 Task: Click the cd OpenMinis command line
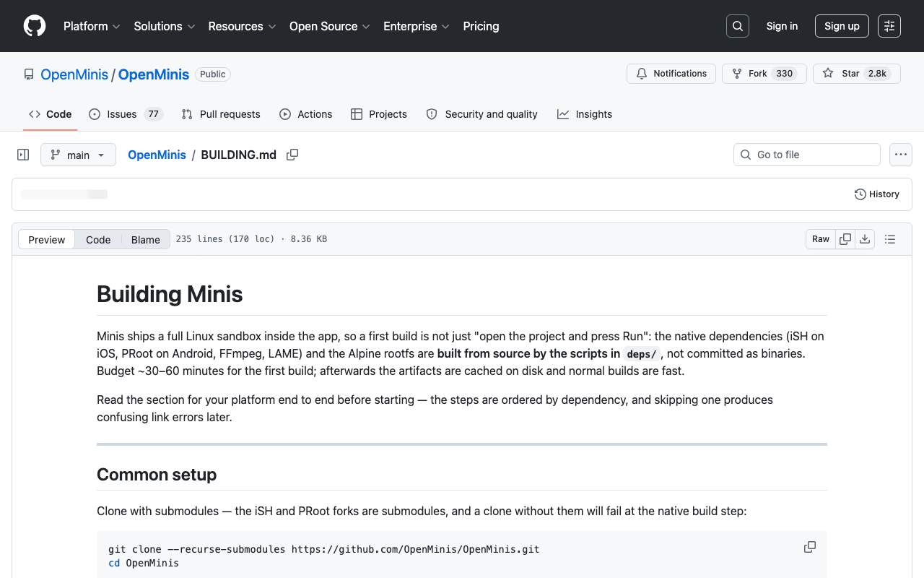click(x=144, y=563)
